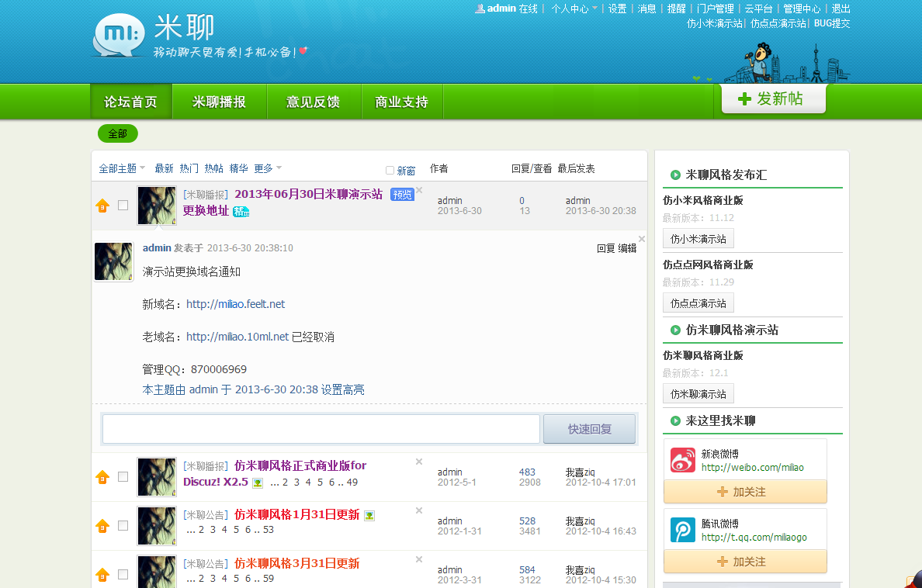This screenshot has width=922, height=588.
Task: Open avatar thumbnail for 3月31日更新 thread
Action: tap(157, 570)
